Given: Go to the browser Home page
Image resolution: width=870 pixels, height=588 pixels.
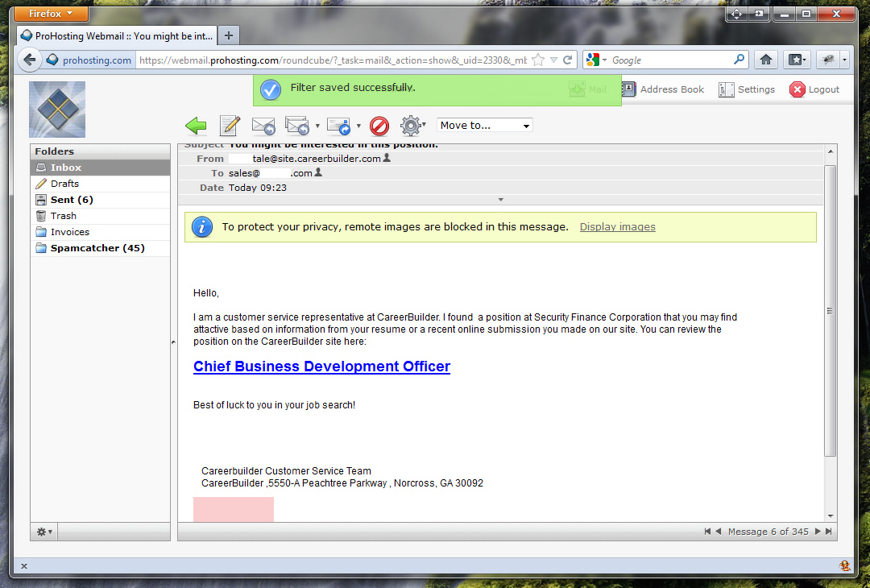Looking at the screenshot, I should click(766, 60).
